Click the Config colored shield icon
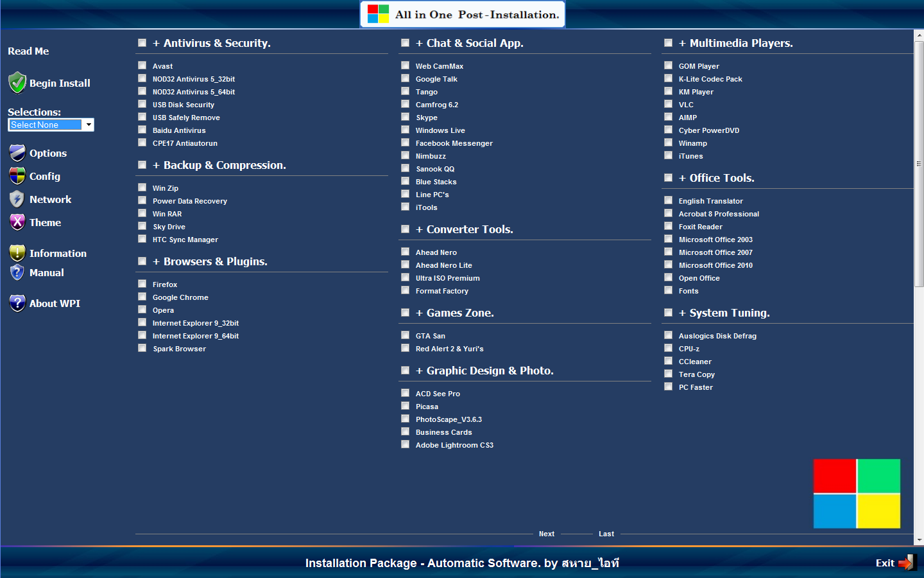Viewport: 924px width, 578px height. coord(17,176)
